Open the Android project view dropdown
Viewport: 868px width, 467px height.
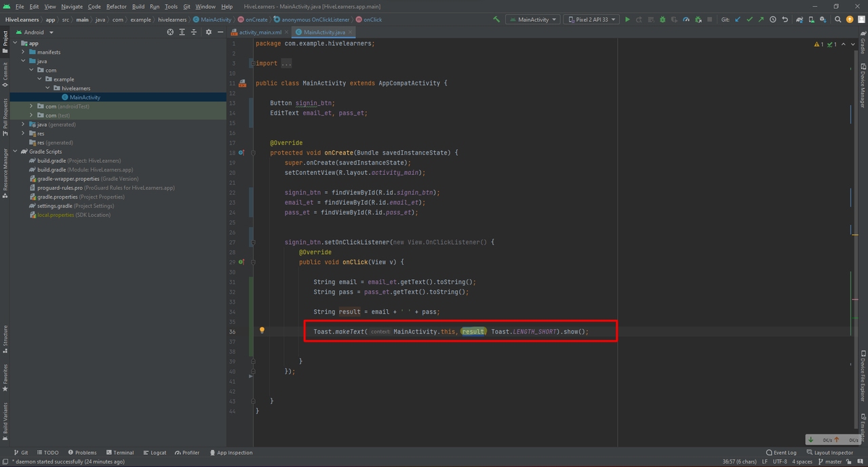[x=35, y=32]
